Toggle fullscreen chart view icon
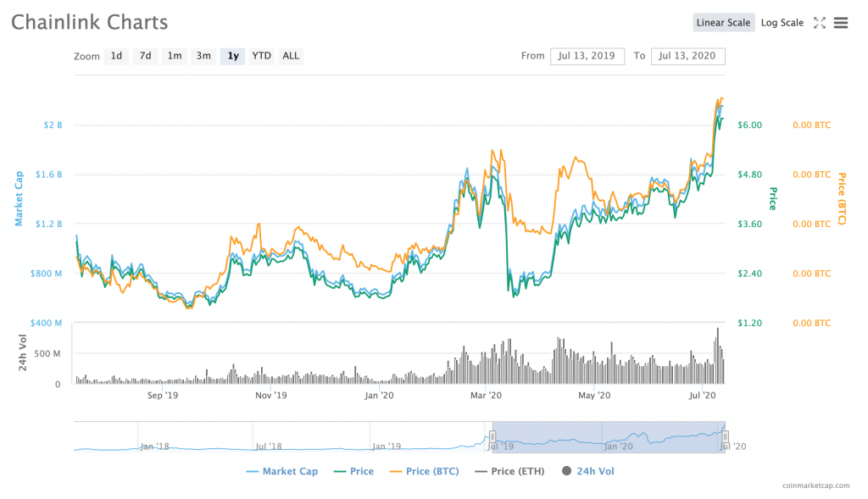Image resolution: width=868 pixels, height=499 pixels. tap(820, 23)
